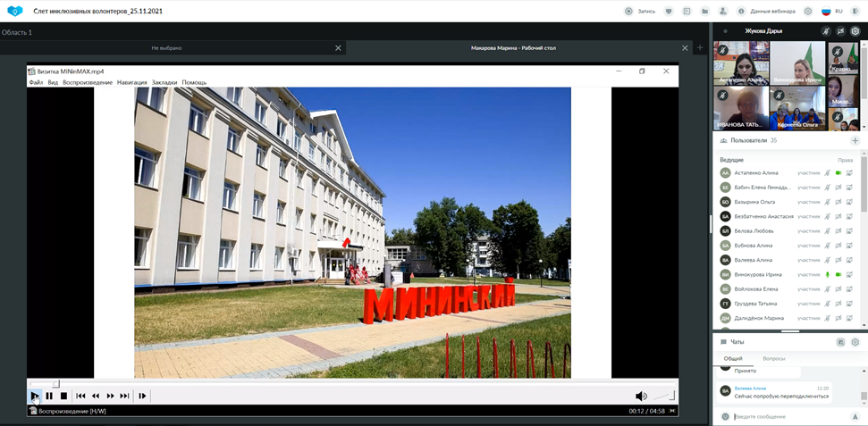Close the Макарова Марина - Рабочий стол tab
The image size is (868, 426).
pos(685,48)
